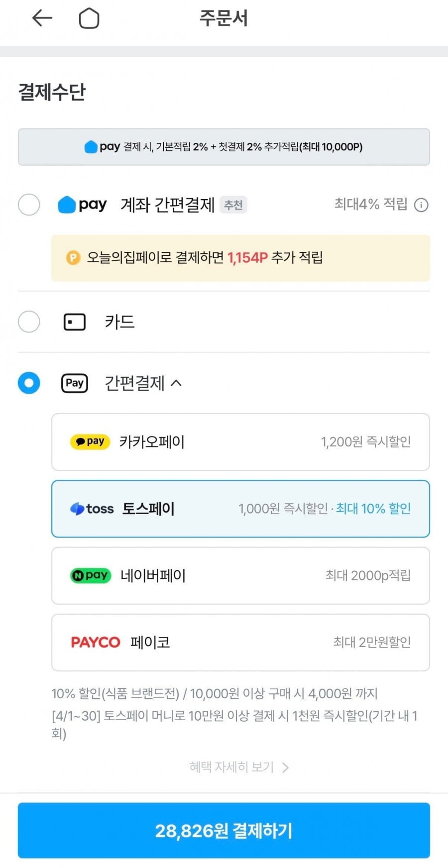Image resolution: width=448 pixels, height=868 pixels.
Task: Tap the green Naver Pay logo
Action: tap(91, 576)
